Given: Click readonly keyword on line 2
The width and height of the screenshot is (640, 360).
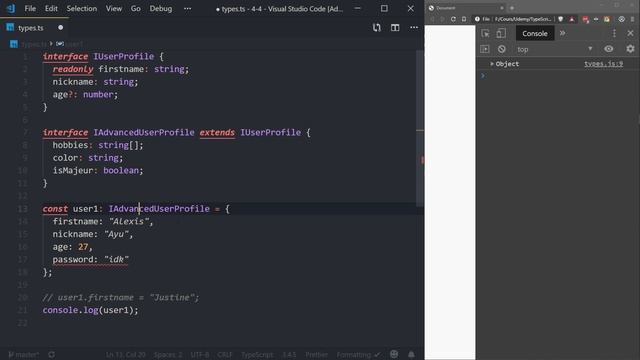Looking at the screenshot, I should pos(73,69).
